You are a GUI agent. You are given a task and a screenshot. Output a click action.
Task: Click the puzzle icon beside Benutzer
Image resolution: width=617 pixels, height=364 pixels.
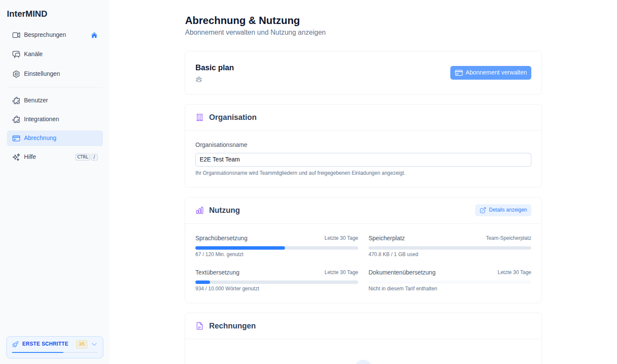(16, 101)
